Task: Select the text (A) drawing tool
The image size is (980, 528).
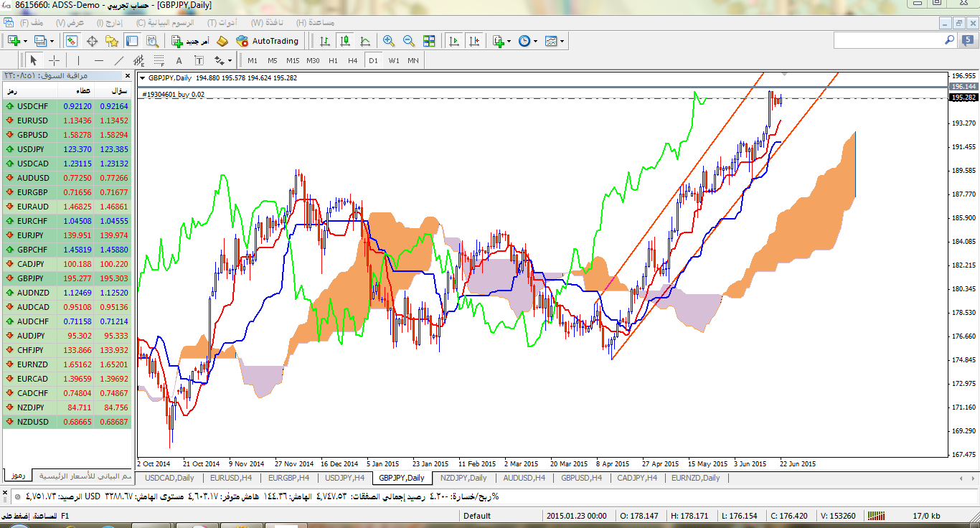Action: coord(179,60)
